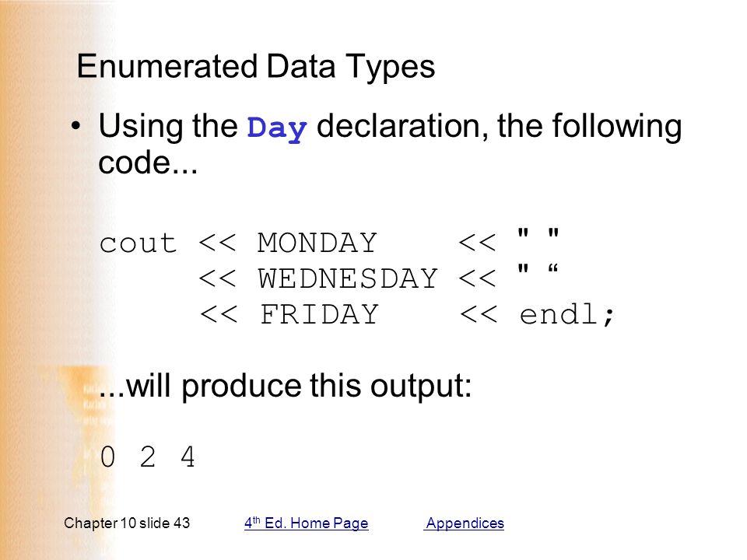
Task: Click the "...will produce this output:" text
Action: coord(286,386)
